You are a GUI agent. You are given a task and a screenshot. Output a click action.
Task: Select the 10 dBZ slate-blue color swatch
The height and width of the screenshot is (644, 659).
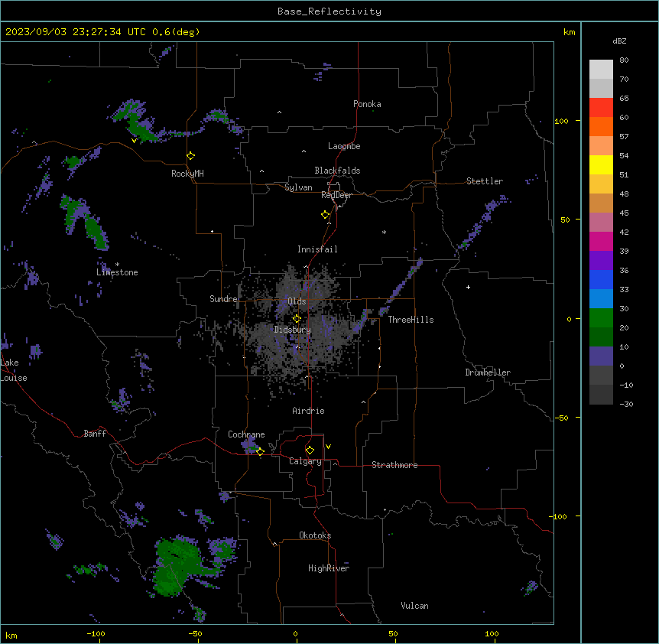point(601,356)
